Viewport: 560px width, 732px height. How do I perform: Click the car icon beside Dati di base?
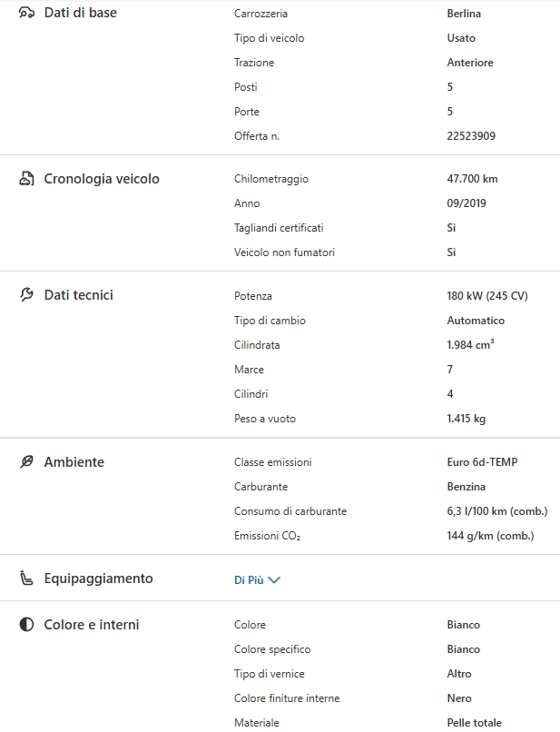coord(26,13)
